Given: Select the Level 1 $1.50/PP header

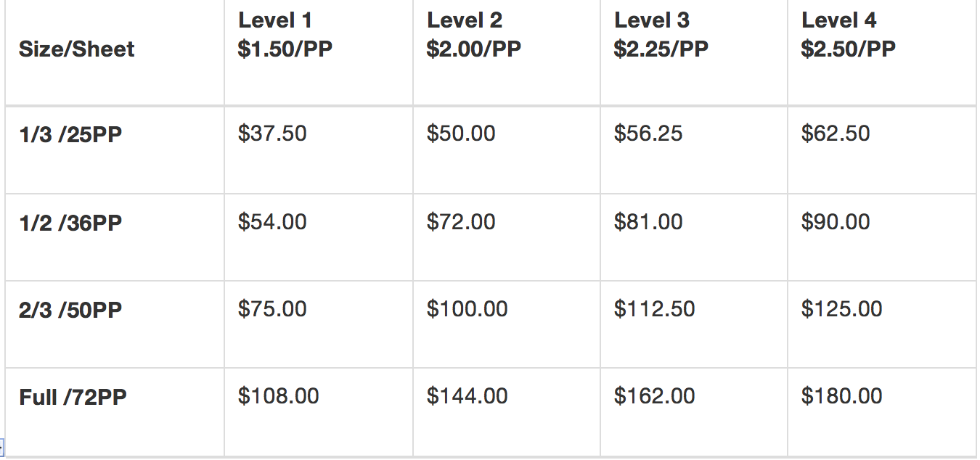Looking at the screenshot, I should coord(285,35).
